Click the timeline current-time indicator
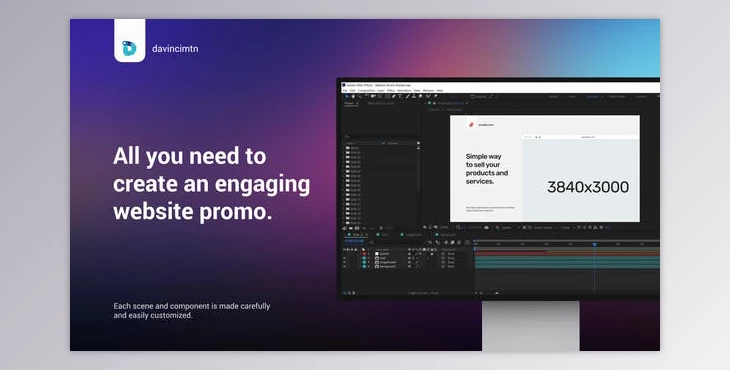 (594, 244)
